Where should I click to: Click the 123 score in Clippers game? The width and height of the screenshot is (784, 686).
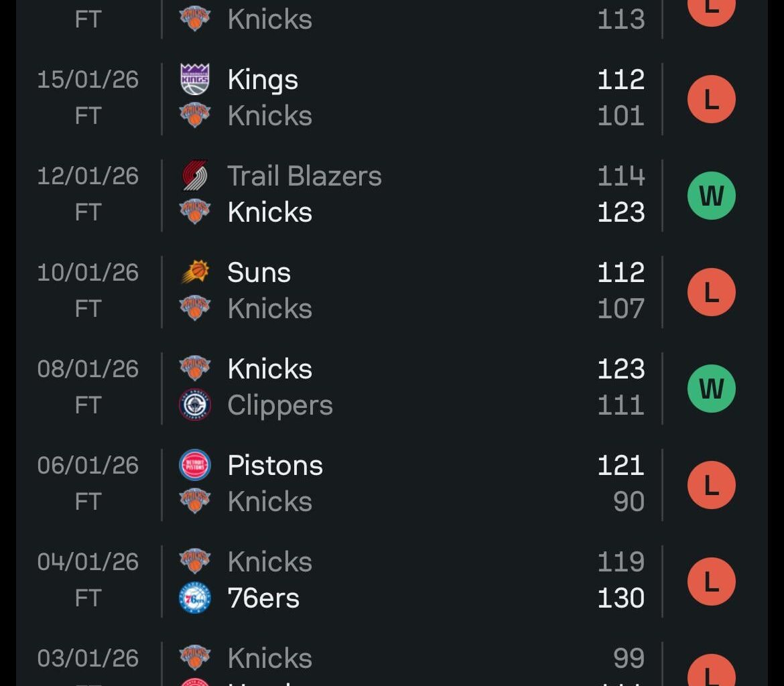[620, 369]
